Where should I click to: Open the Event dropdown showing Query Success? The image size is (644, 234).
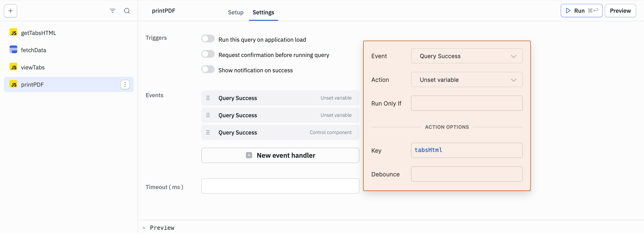467,56
